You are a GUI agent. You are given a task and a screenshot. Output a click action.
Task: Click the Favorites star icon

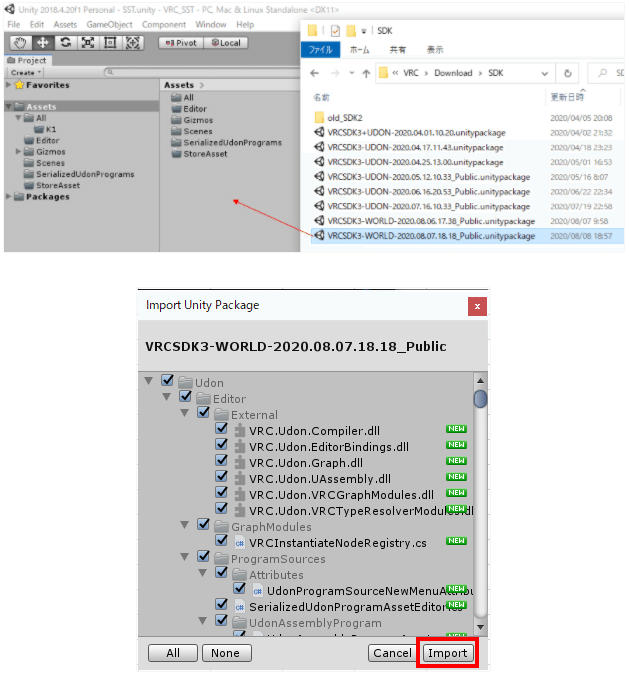(x=19, y=85)
